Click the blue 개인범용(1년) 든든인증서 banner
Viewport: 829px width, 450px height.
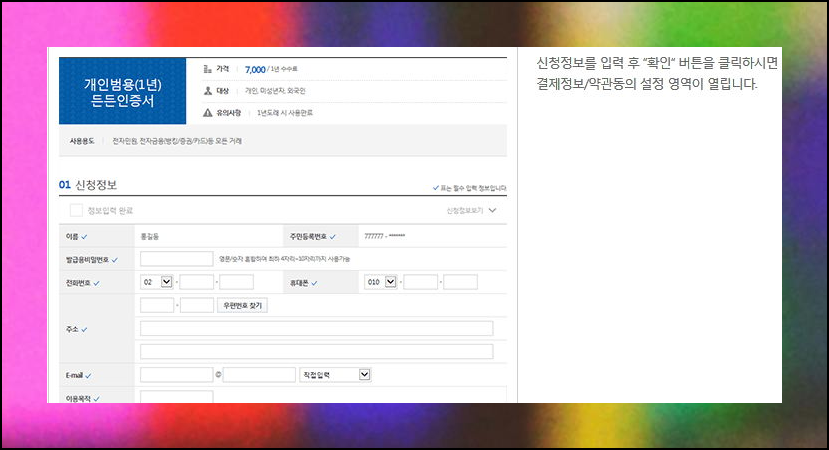123,91
